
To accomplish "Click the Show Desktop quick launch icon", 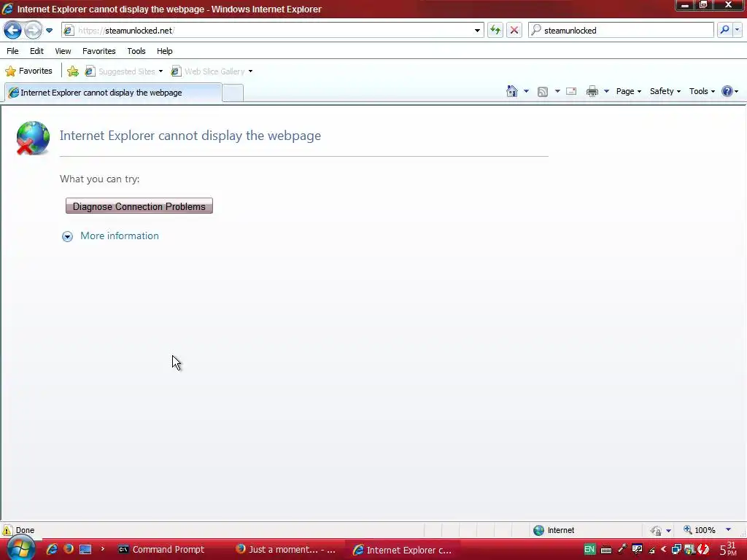I will click(x=85, y=549).
